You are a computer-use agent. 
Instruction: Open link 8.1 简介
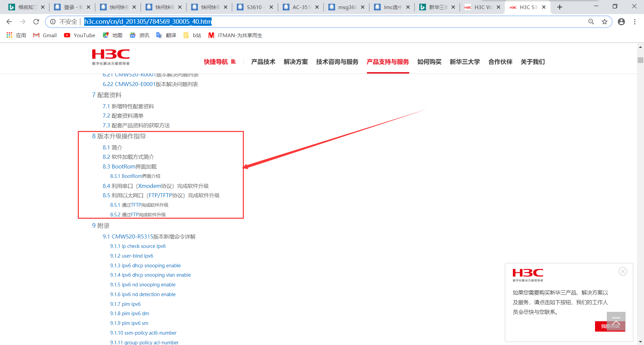112,147
